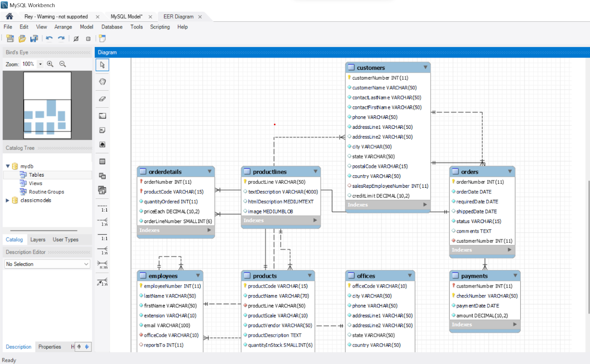The width and height of the screenshot is (590, 364).
Task: Select the employees table header
Action: 170,276
